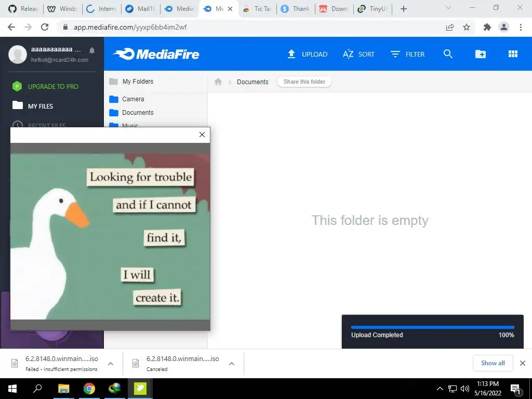
Task: Open the Internet Download Manager taskbar icon
Action: pos(114,389)
